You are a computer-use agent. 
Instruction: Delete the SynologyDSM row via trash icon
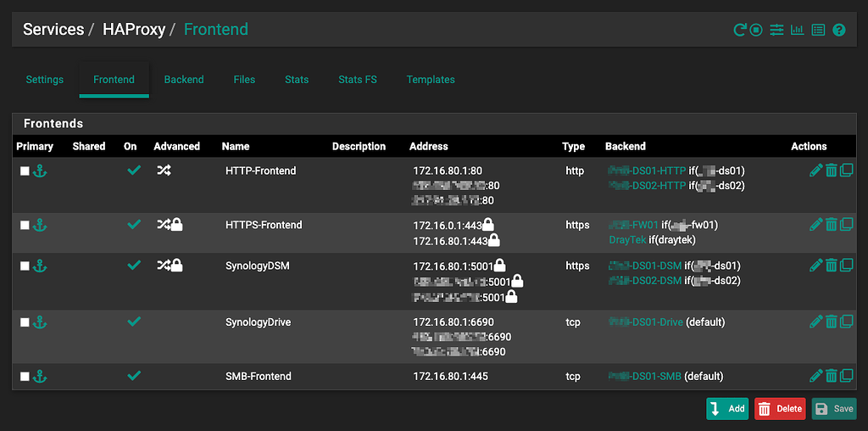tap(831, 266)
